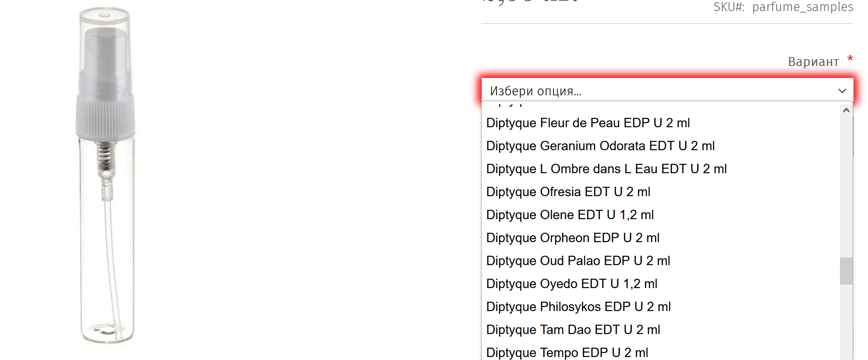Choose Diptyque Oyedo EDT U 1,2 ml
The height and width of the screenshot is (360, 868).
coord(661,284)
